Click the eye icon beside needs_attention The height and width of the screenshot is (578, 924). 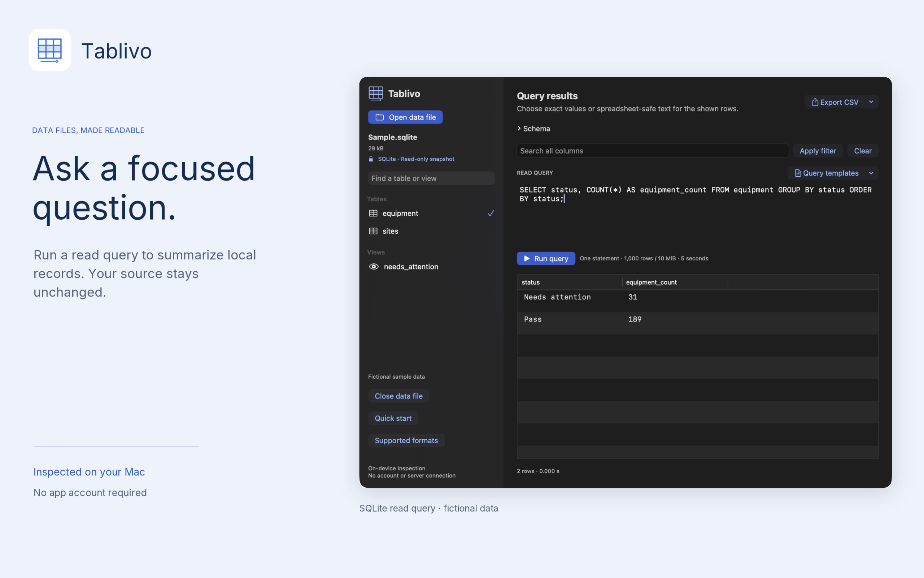374,267
